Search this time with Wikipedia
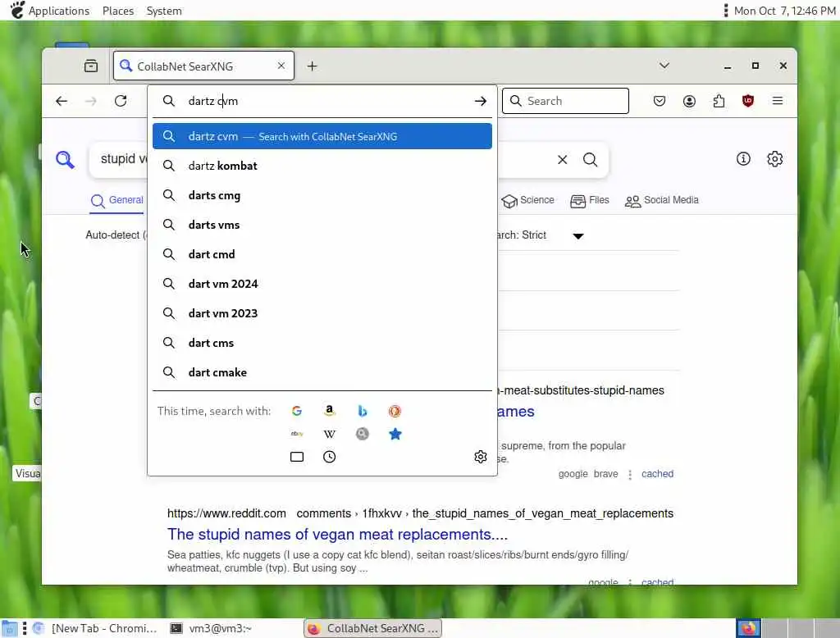Screen dimensions: 840x638 coord(330,434)
